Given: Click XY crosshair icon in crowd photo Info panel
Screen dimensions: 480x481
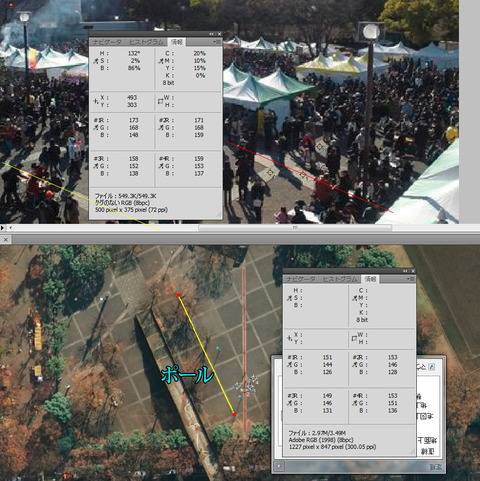Looking at the screenshot, I should pyautogui.click(x=96, y=101).
